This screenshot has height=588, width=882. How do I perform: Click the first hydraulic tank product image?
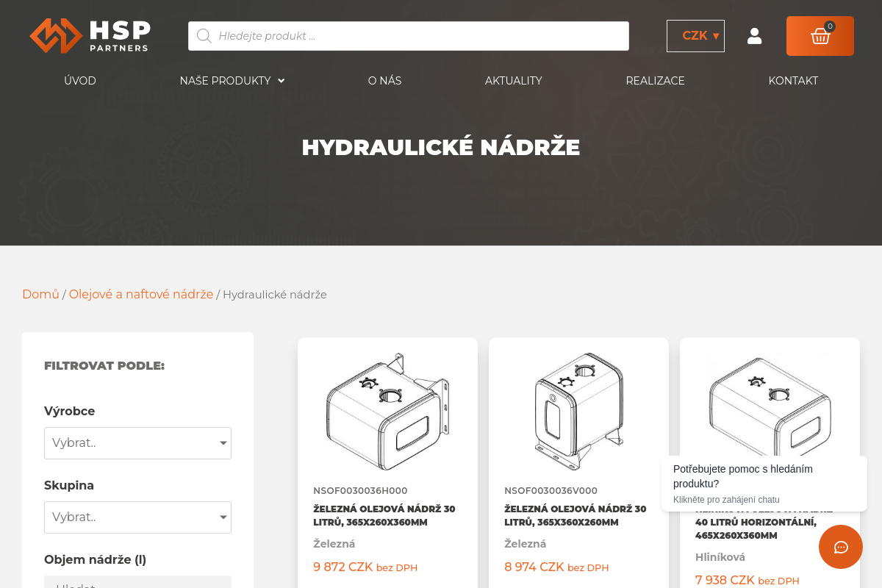387,412
